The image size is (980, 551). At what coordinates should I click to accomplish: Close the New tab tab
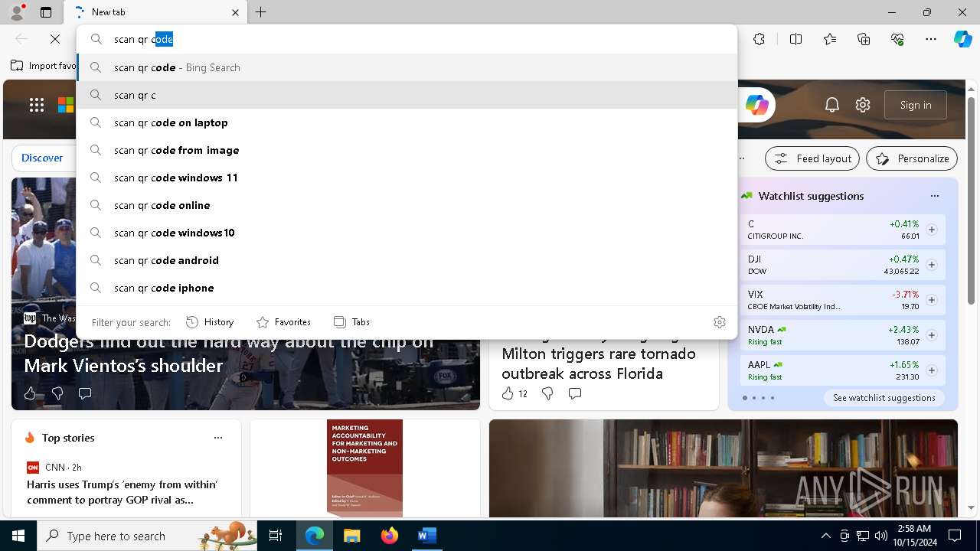pos(235,12)
